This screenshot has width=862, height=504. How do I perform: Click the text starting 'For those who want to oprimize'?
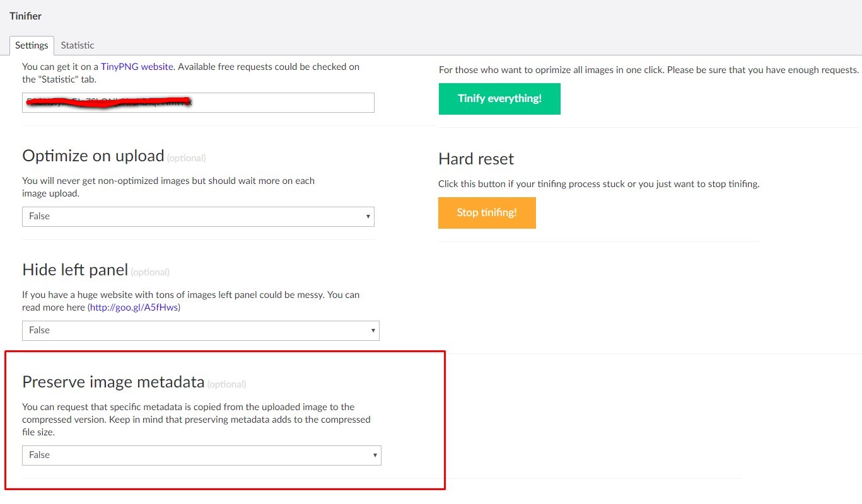[x=649, y=70]
